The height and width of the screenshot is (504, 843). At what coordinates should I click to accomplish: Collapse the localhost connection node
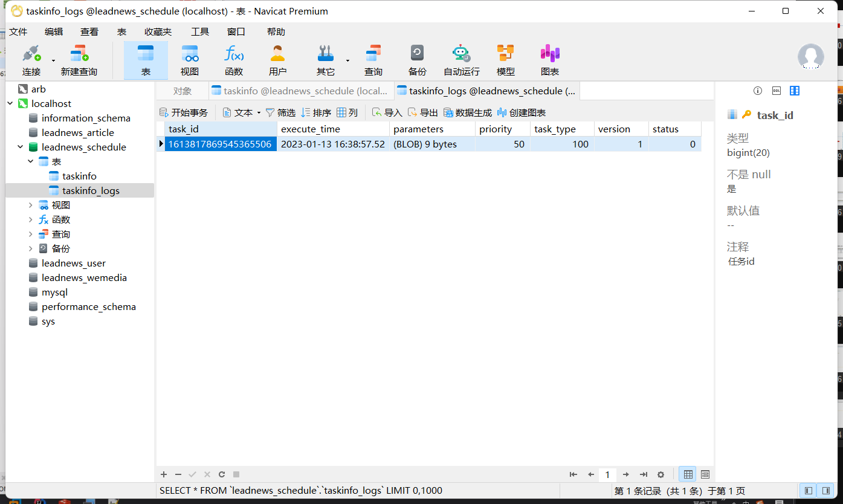(10, 103)
